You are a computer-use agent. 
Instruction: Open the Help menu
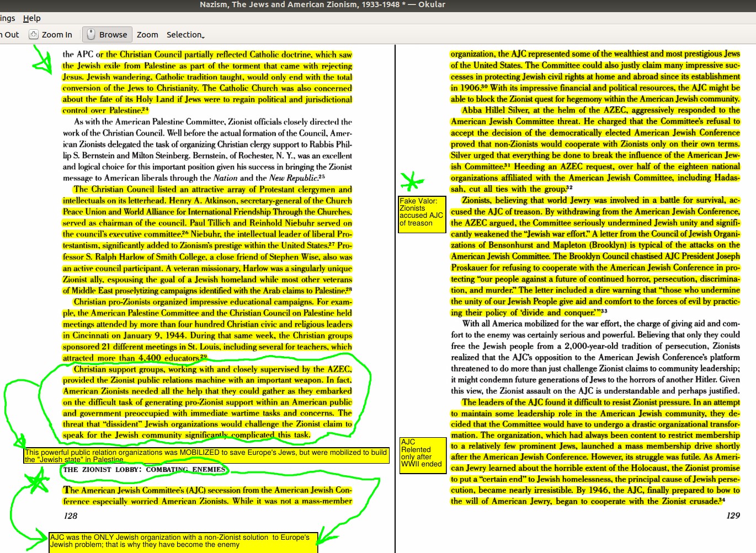tap(31, 18)
